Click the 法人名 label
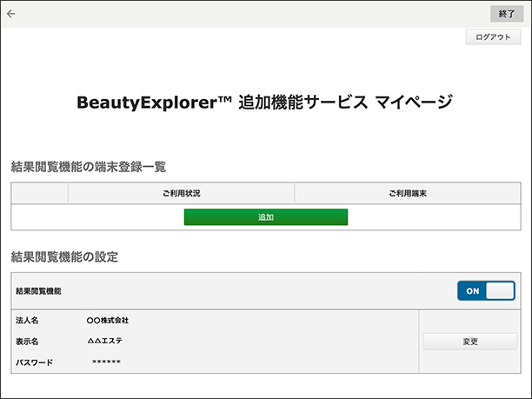Image resolution: width=532 pixels, height=399 pixels. pyautogui.click(x=27, y=321)
